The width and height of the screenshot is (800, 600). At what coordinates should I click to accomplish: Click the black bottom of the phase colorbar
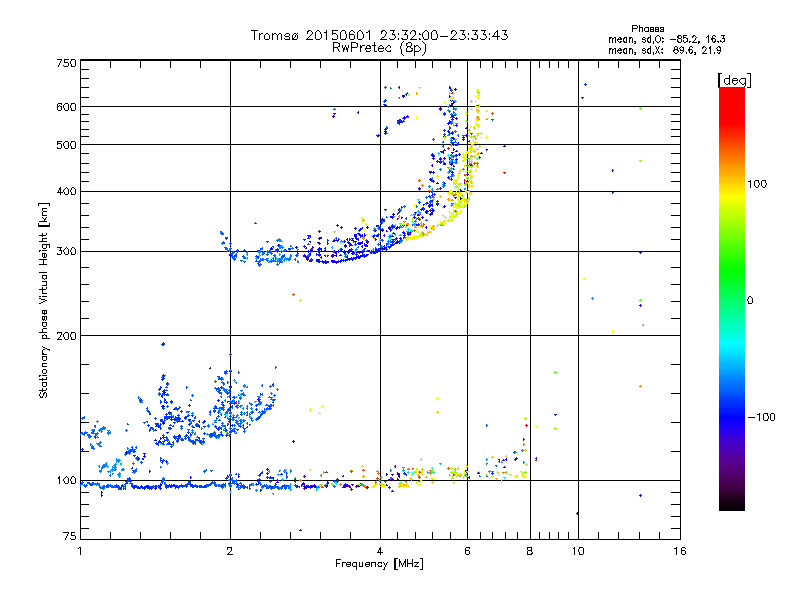coord(732,503)
